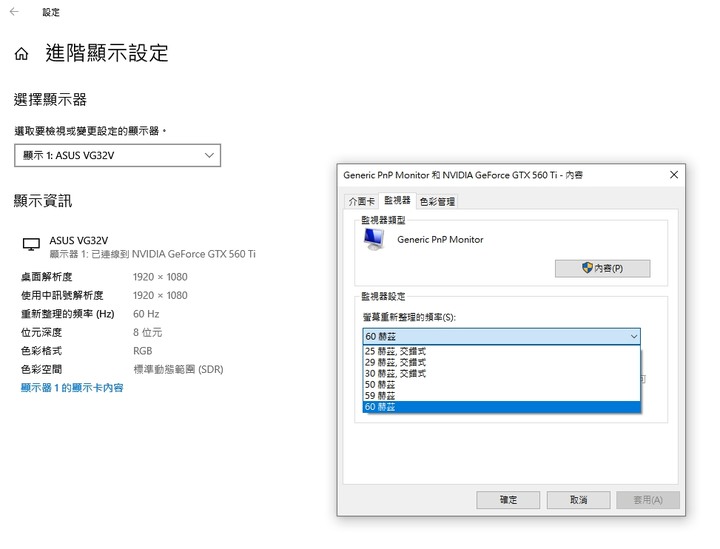720x549 pixels.
Task: Open the 顯示器 1 的顯示卡內容 link
Action: coord(72,388)
